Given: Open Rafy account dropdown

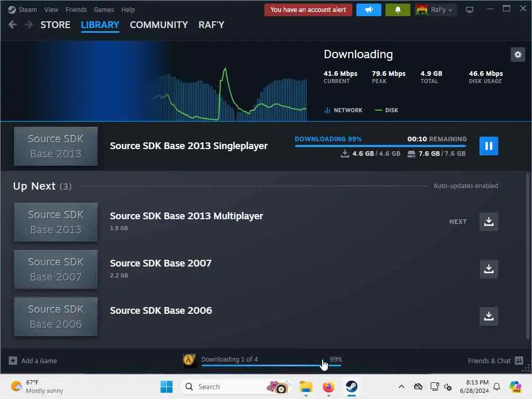Looking at the screenshot, I should click(x=442, y=10).
